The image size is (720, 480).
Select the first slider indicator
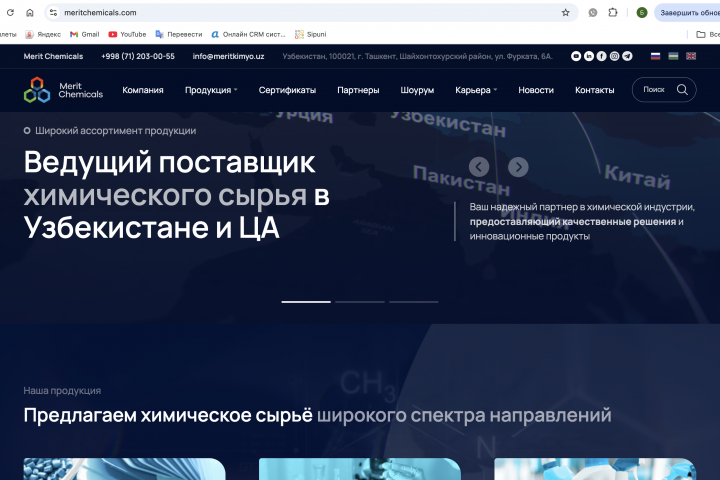(306, 302)
